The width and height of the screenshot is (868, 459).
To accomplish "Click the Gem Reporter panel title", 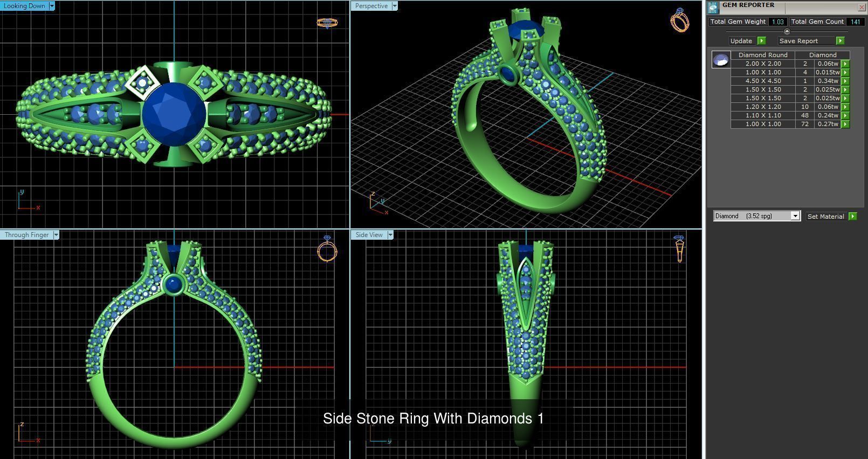I will [x=748, y=5].
